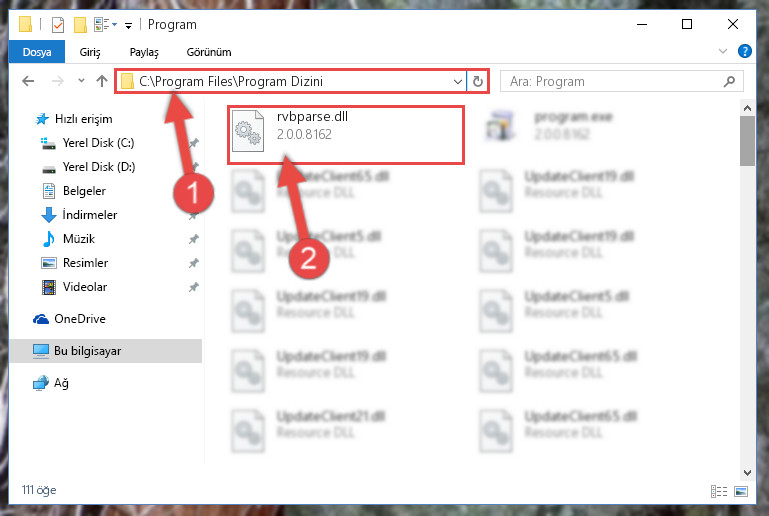Screen dimensions: 769x516
Task: Open the Dosya menu tab
Action: pyautogui.click(x=37, y=52)
